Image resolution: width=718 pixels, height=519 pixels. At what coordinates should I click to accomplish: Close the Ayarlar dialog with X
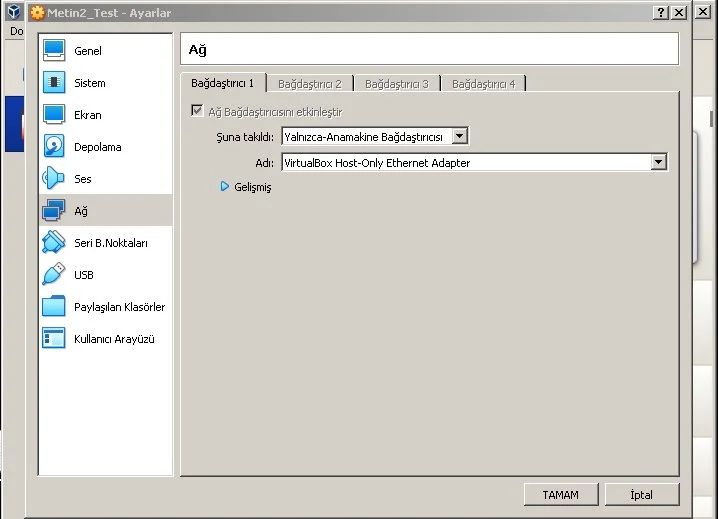679,12
